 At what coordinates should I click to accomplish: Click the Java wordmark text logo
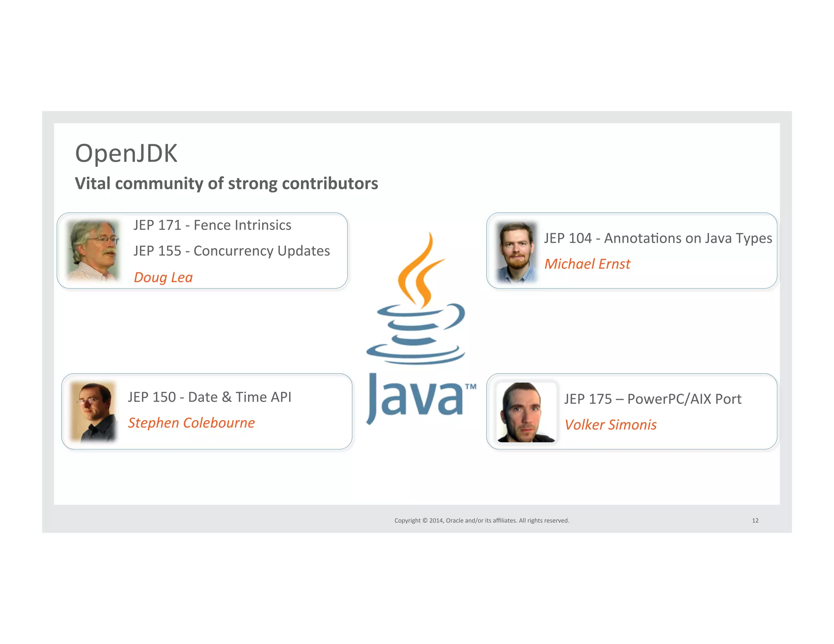[x=415, y=398]
